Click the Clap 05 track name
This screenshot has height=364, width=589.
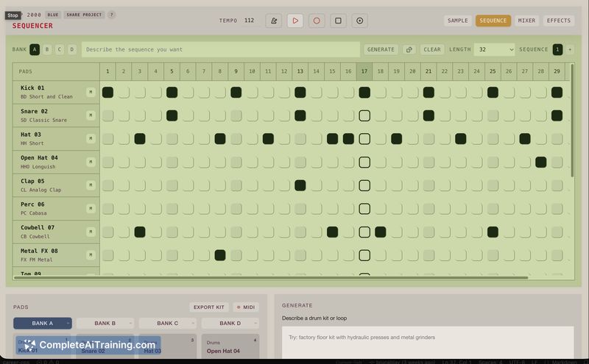point(32,181)
